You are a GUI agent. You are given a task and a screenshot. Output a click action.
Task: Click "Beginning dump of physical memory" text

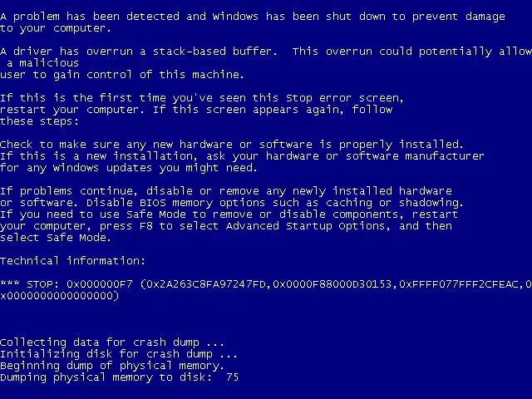[x=112, y=366]
